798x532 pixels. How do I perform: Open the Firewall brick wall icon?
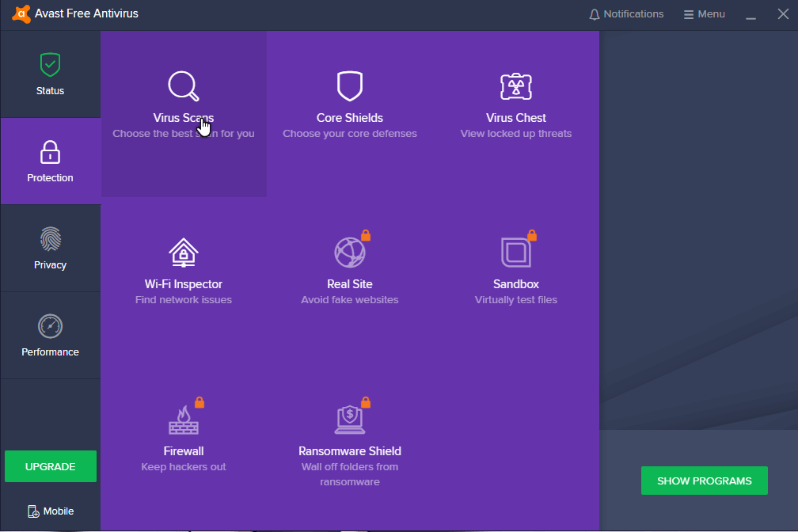(x=183, y=420)
